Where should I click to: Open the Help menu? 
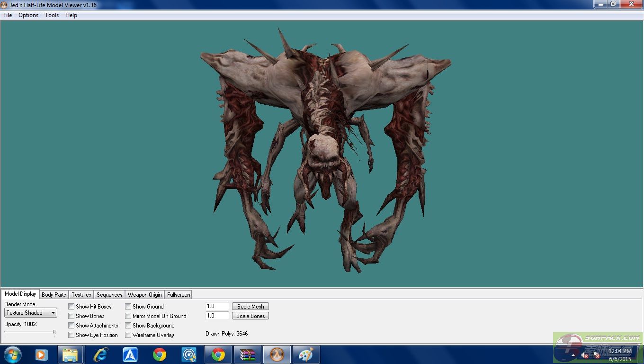click(x=71, y=15)
